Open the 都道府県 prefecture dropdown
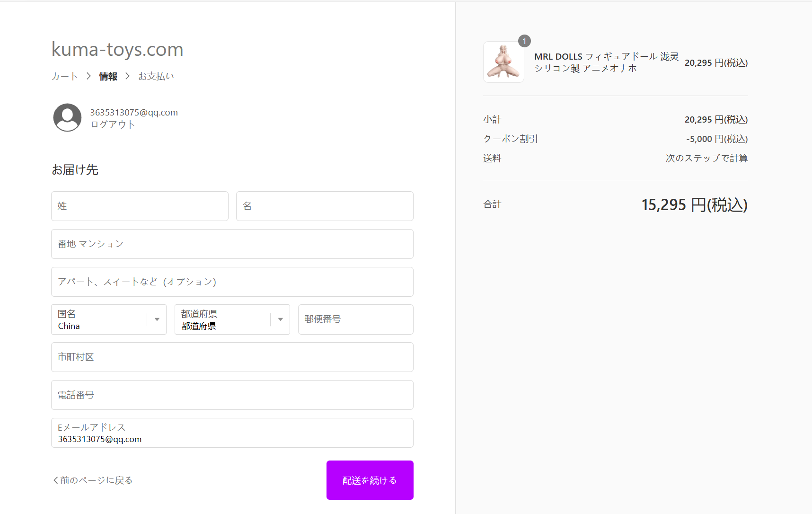This screenshot has height=514, width=812. click(x=232, y=319)
